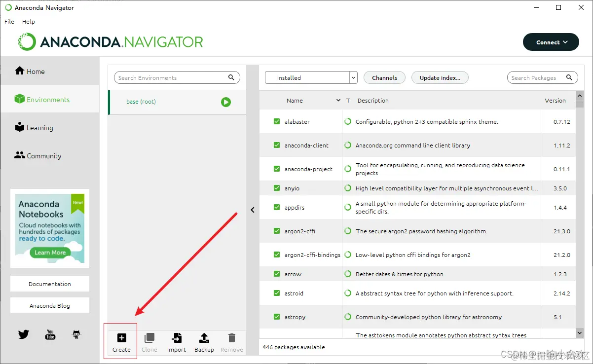Image resolution: width=593 pixels, height=364 pixels.
Task: Toggle the anyio package checkbox
Action: 277,188
